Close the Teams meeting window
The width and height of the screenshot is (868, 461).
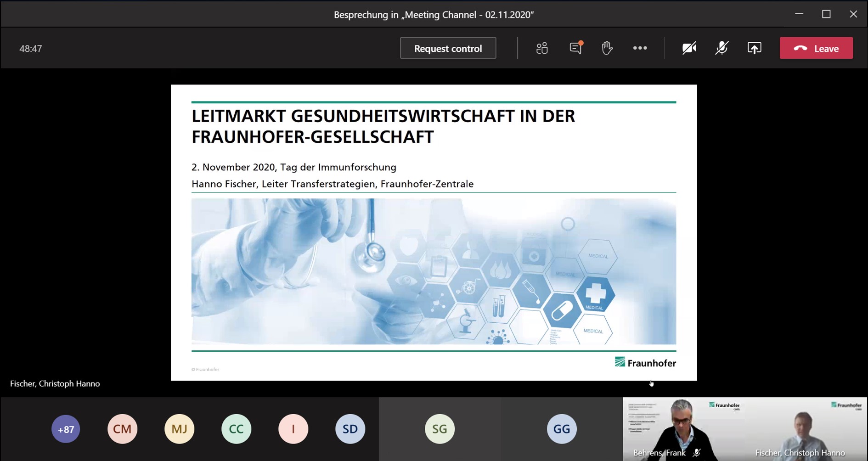pyautogui.click(x=853, y=14)
